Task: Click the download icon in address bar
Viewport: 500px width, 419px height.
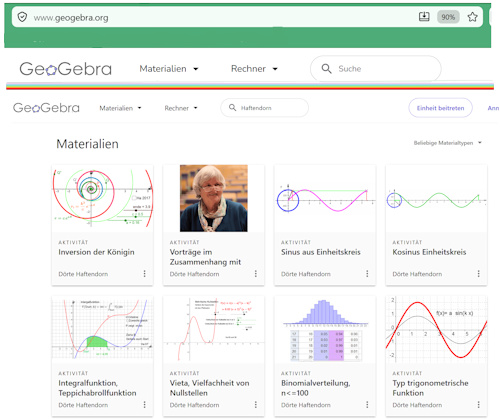Action: (424, 17)
